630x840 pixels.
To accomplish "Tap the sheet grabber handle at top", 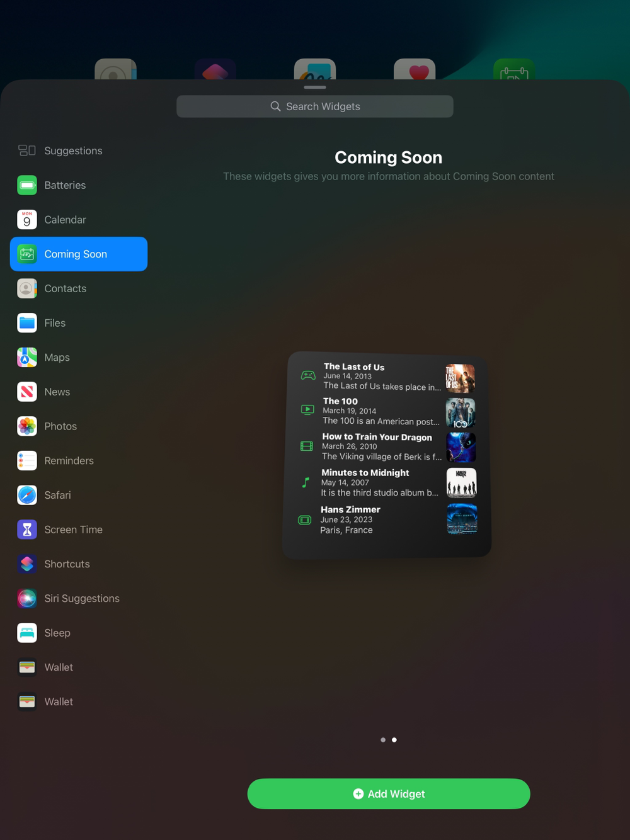I will coord(315,87).
